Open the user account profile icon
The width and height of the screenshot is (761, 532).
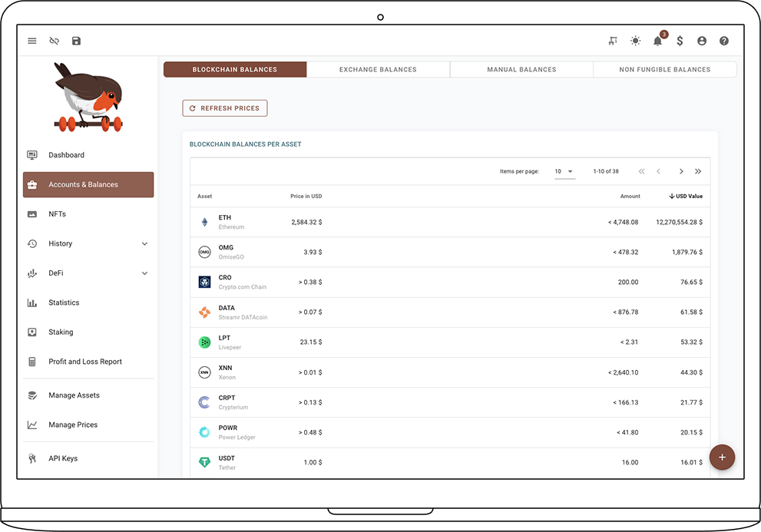coord(702,41)
